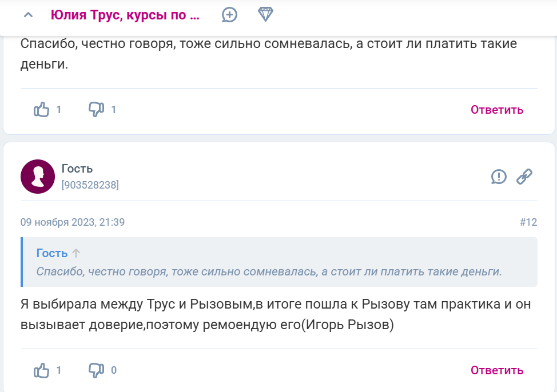Report post #12 via the exclamation bubble icon
The height and width of the screenshot is (392, 557).
(498, 177)
